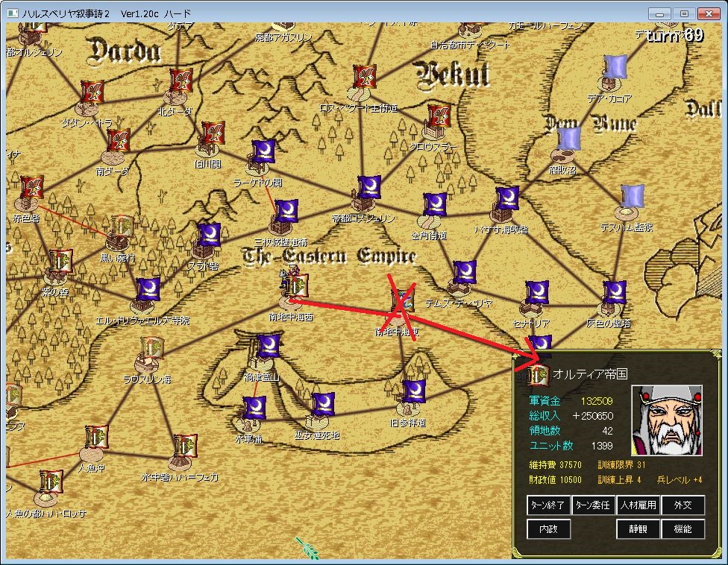Viewport: 728px width, 565px height.
Task: Click the crescent flag at 帝都ロスジェリン
Action: [369, 187]
